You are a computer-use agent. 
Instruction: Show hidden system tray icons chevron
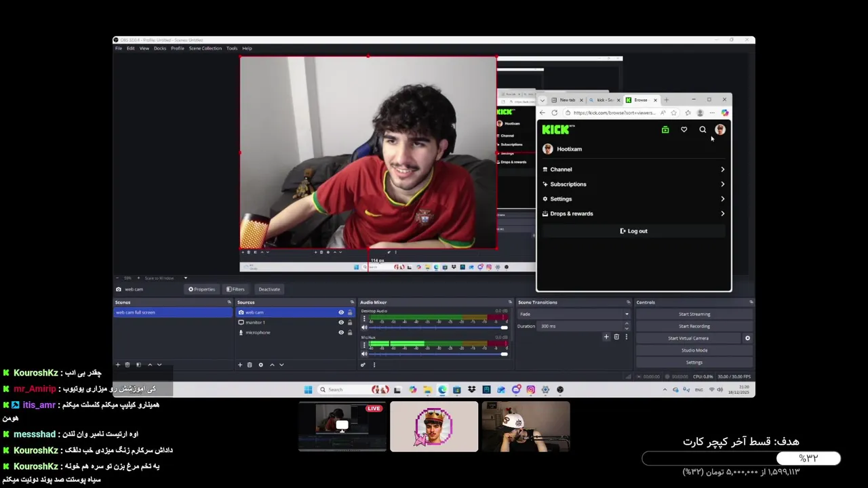tap(665, 390)
